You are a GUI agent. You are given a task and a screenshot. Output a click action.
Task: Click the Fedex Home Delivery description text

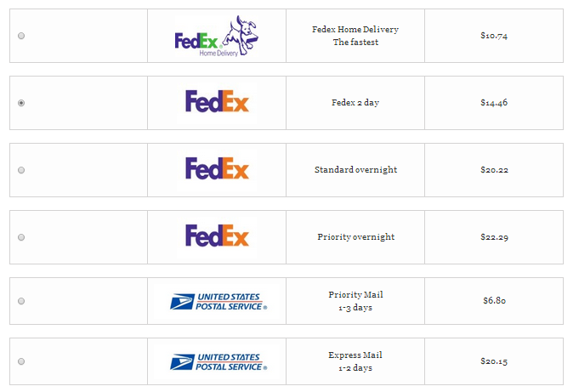click(355, 36)
